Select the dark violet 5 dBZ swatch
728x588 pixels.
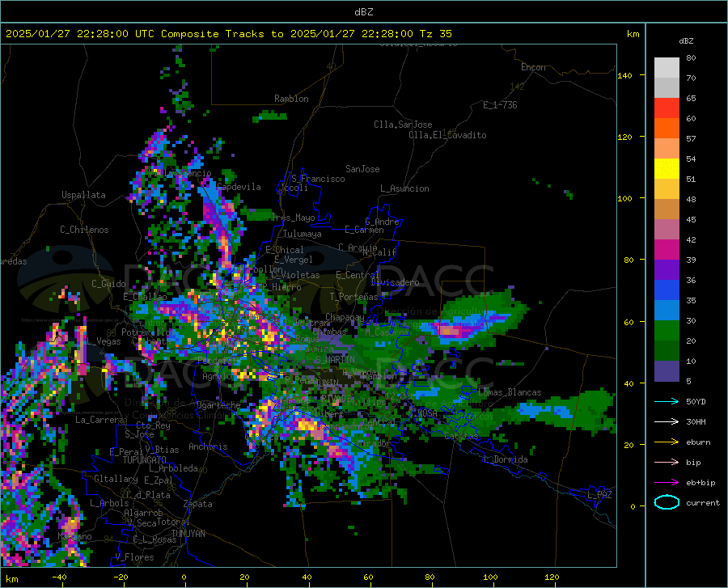[x=667, y=371]
